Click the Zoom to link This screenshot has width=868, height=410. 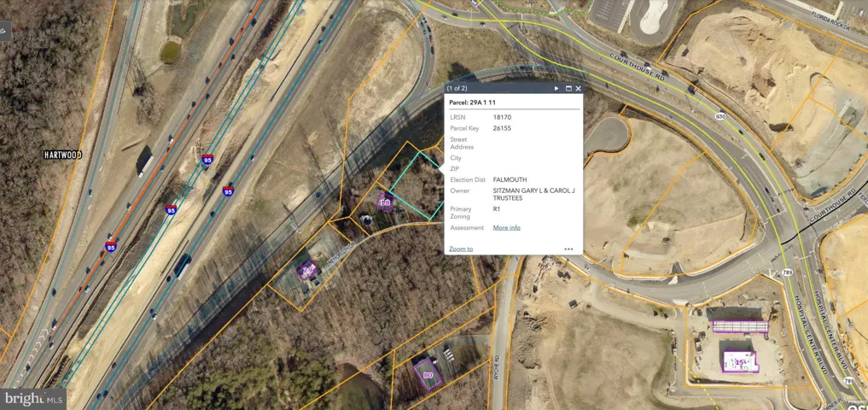461,249
